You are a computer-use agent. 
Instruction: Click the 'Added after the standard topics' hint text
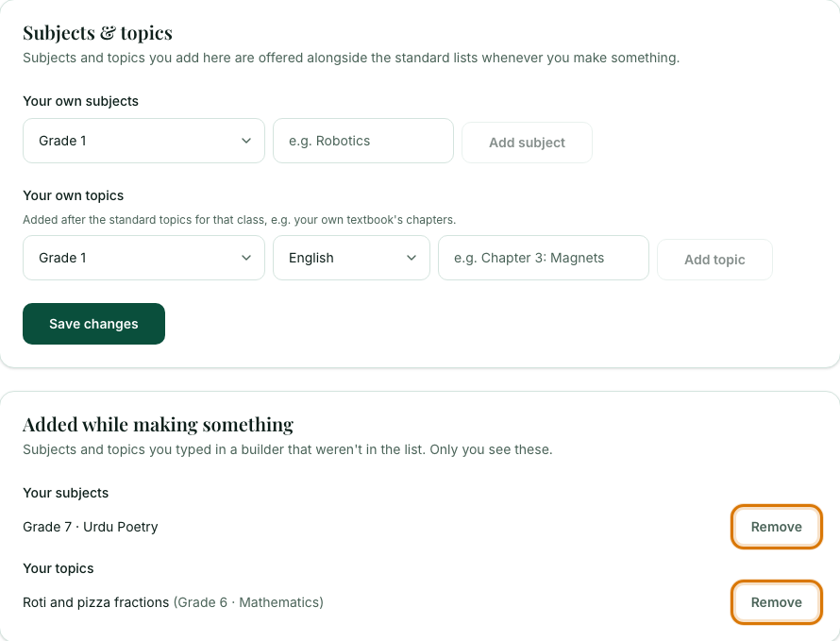pyautogui.click(x=240, y=220)
